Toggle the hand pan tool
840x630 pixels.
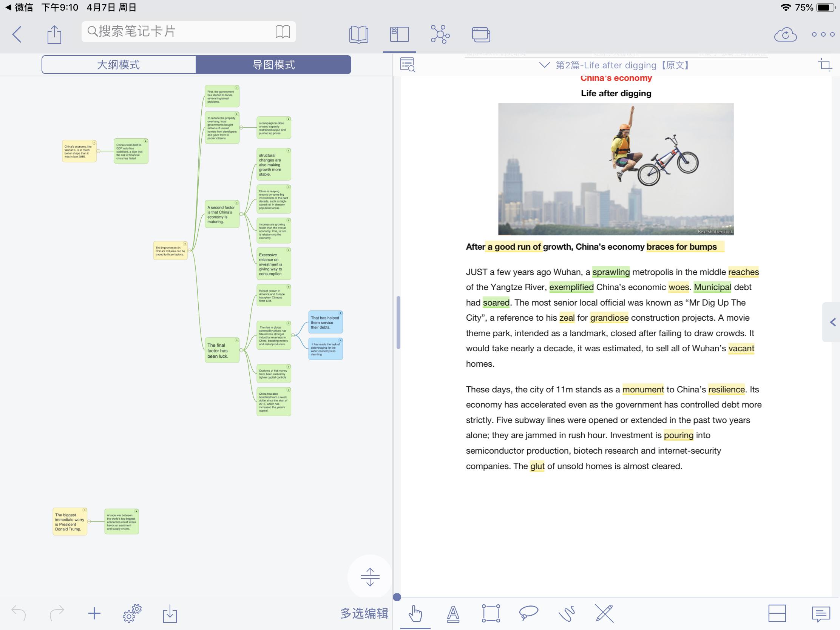(415, 613)
